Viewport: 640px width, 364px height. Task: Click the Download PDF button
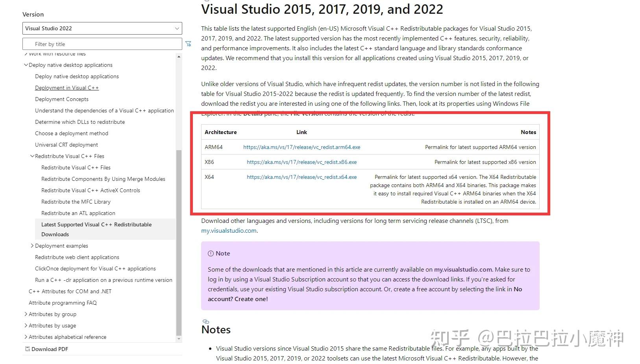46,349
